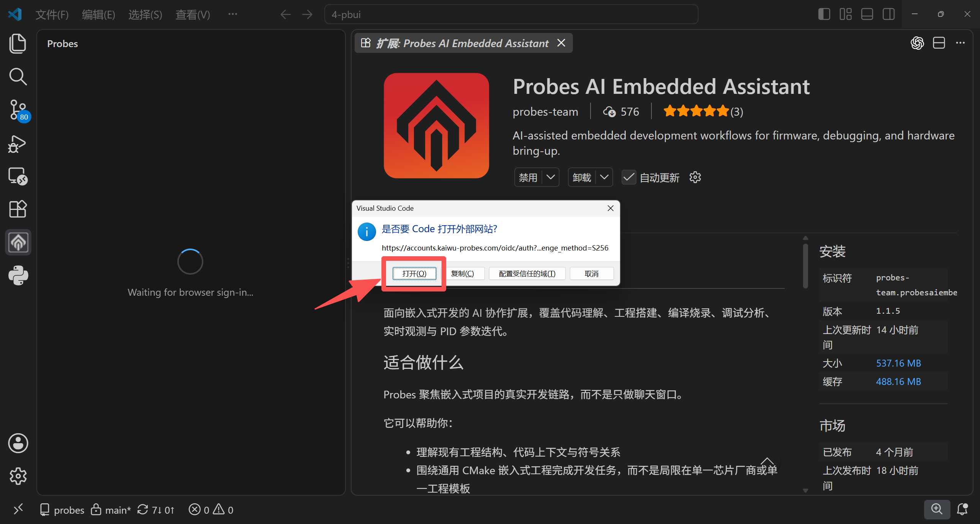Open the Manage gear in activity bar

pos(18,476)
